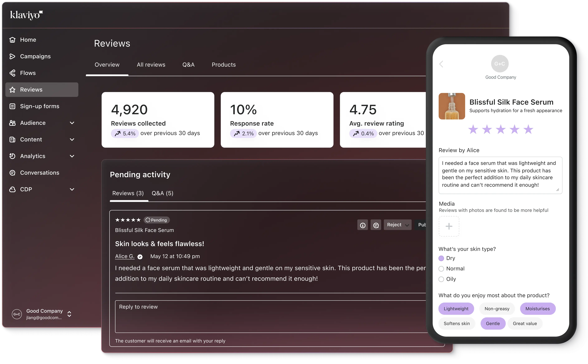
Task: Toggle the Non-greasy tag chip
Action: pos(497,309)
